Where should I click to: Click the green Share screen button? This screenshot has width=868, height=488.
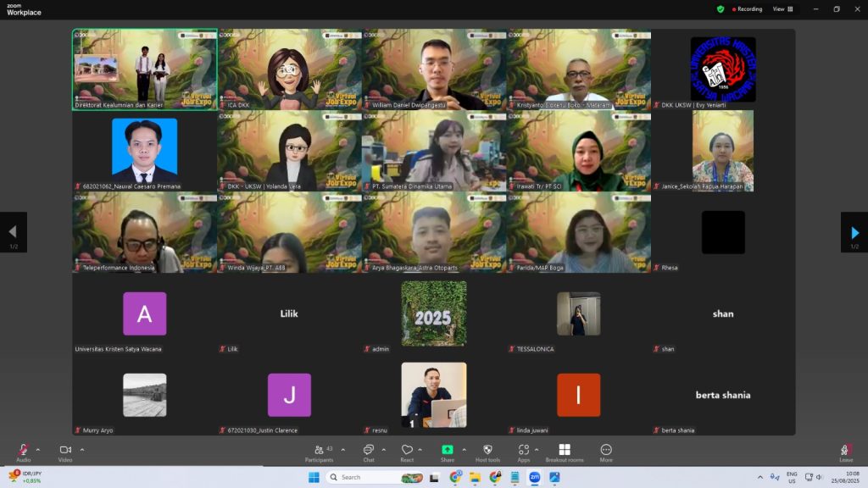[x=447, y=450]
